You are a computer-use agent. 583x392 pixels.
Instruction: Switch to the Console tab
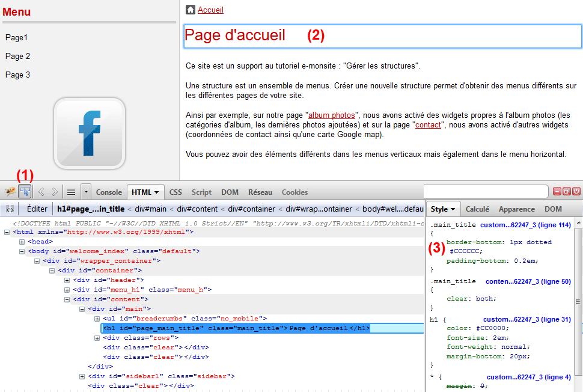pos(109,192)
